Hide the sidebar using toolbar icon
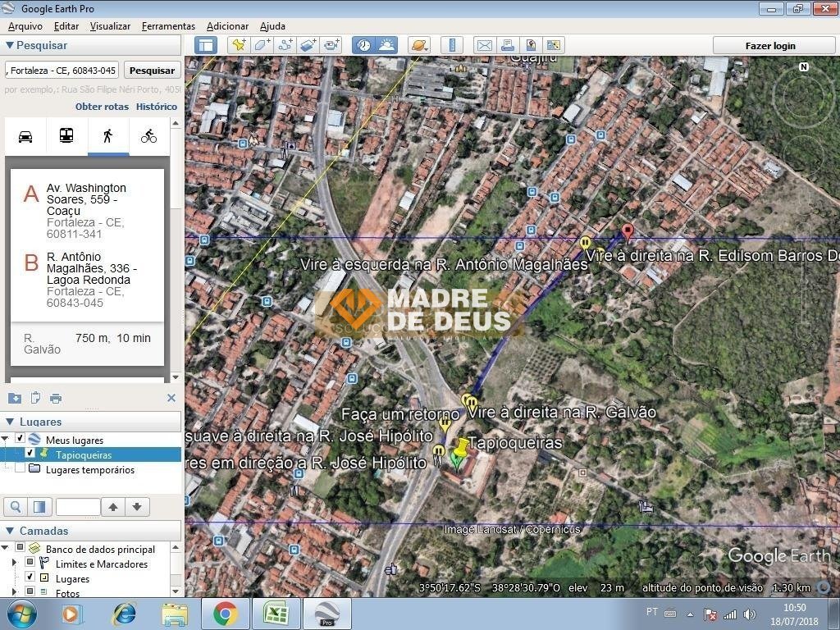Screen dimensions: 840x630 (205, 45)
